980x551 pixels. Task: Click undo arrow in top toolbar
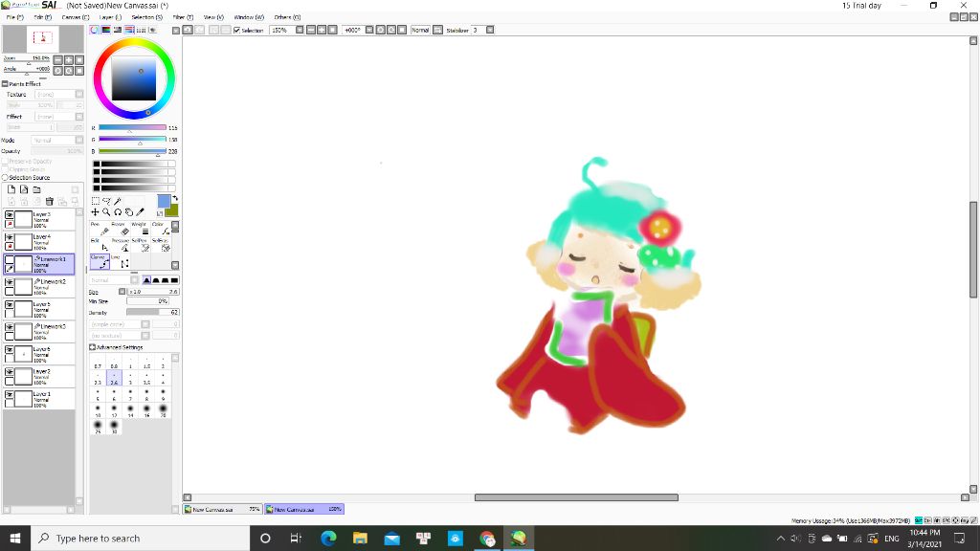(x=188, y=30)
